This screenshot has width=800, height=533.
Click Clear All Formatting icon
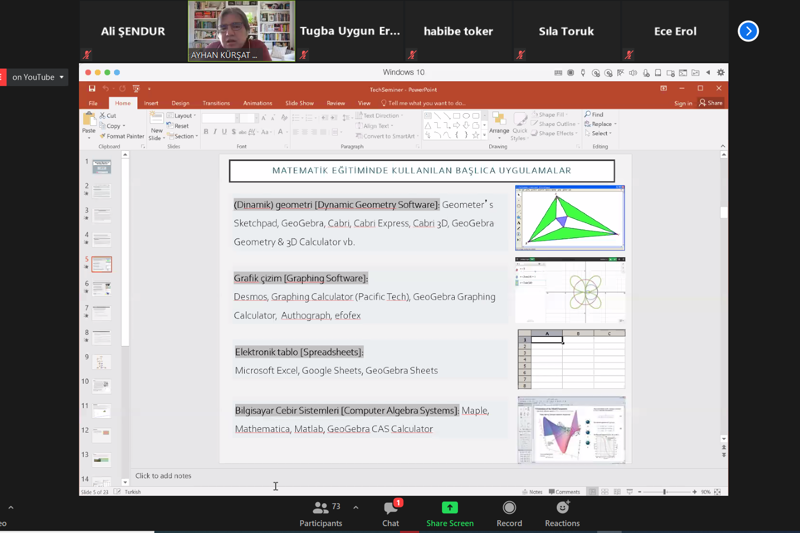coord(284,118)
